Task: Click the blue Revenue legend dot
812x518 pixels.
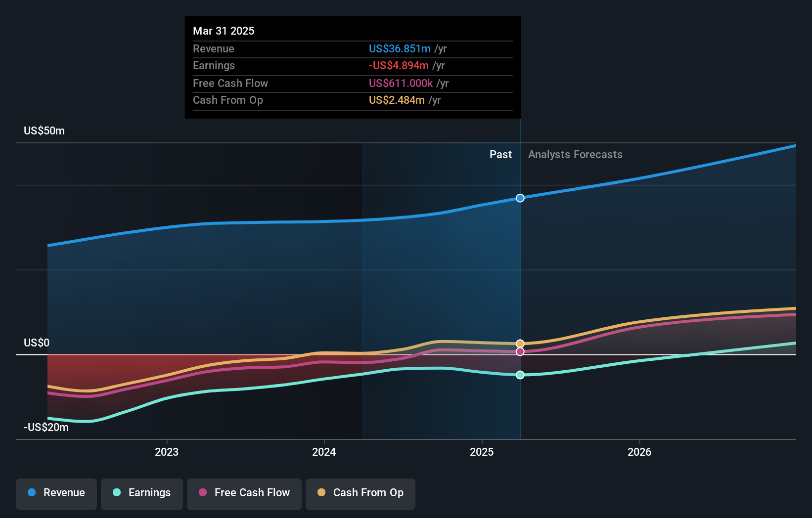Action: click(x=31, y=493)
